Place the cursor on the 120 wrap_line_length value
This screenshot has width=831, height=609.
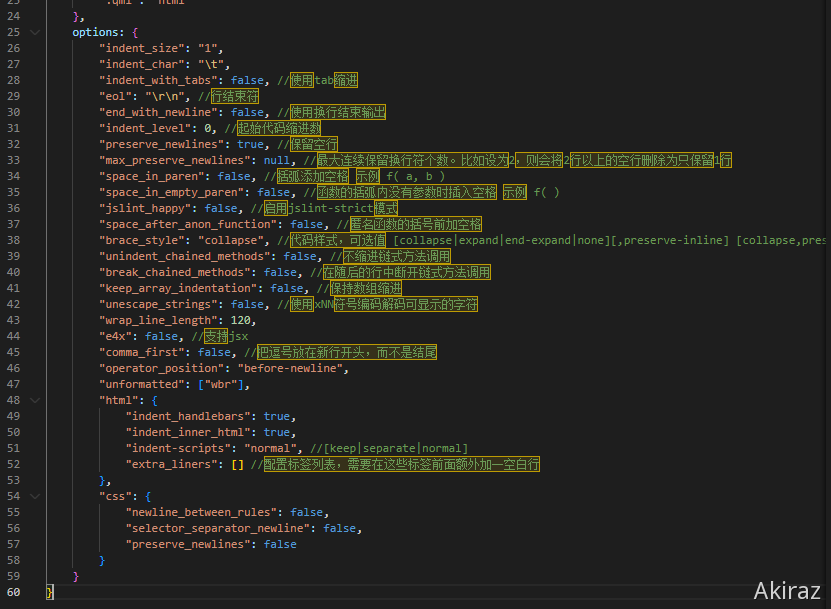241,320
